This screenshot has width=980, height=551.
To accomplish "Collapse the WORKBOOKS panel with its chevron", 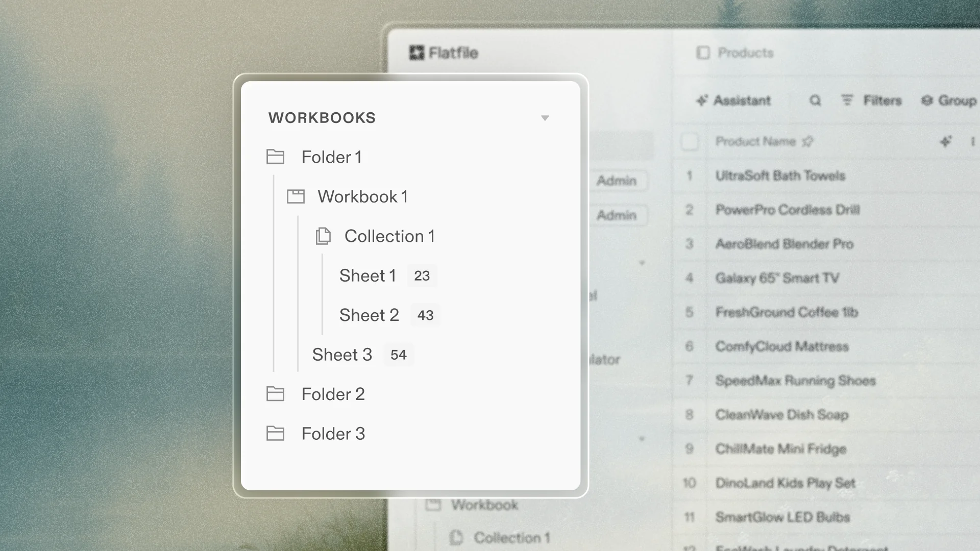I will tap(545, 118).
